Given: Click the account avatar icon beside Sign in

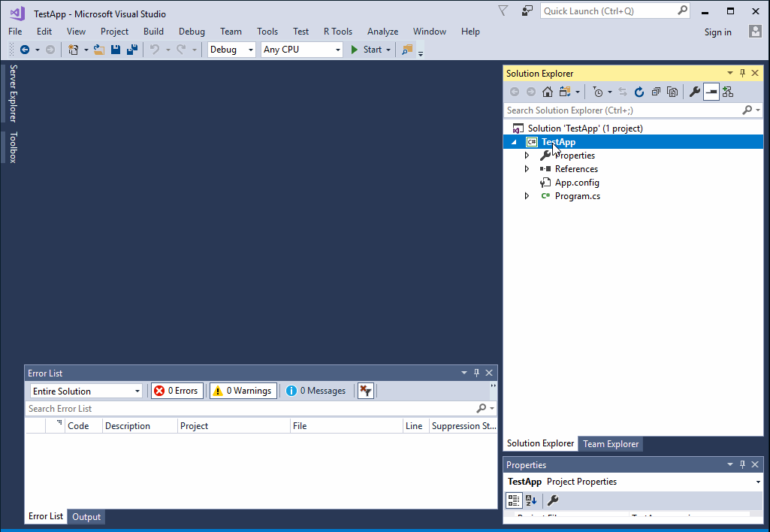Looking at the screenshot, I should point(755,32).
